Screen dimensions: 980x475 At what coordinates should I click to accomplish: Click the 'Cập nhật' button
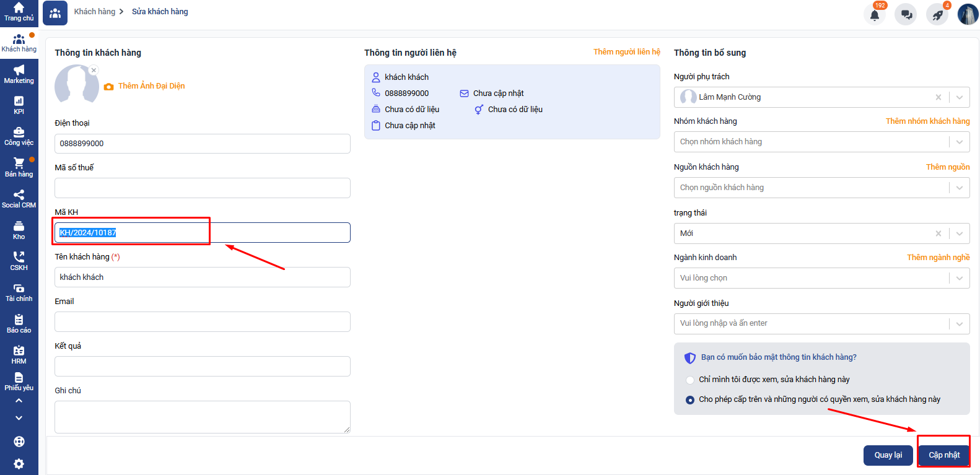coord(943,455)
